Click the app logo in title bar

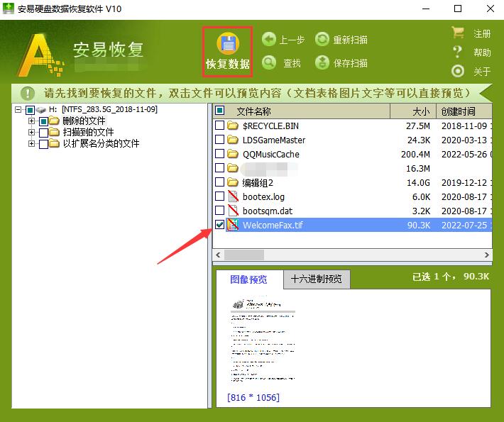(x=9, y=9)
